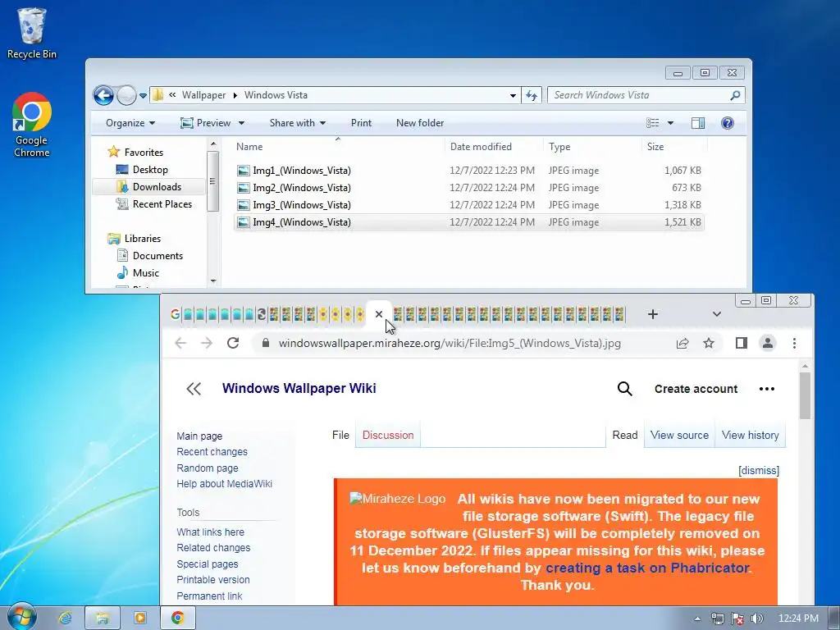Open Special pages link

(x=208, y=564)
